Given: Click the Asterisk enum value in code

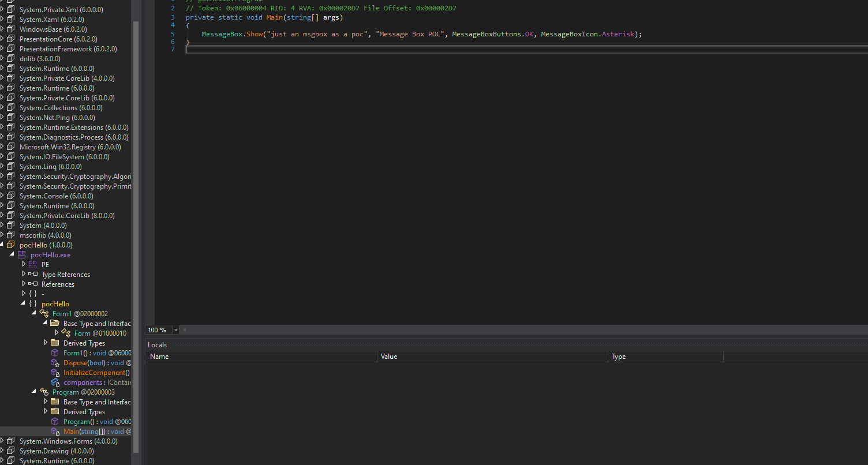Looking at the screenshot, I should point(618,35).
